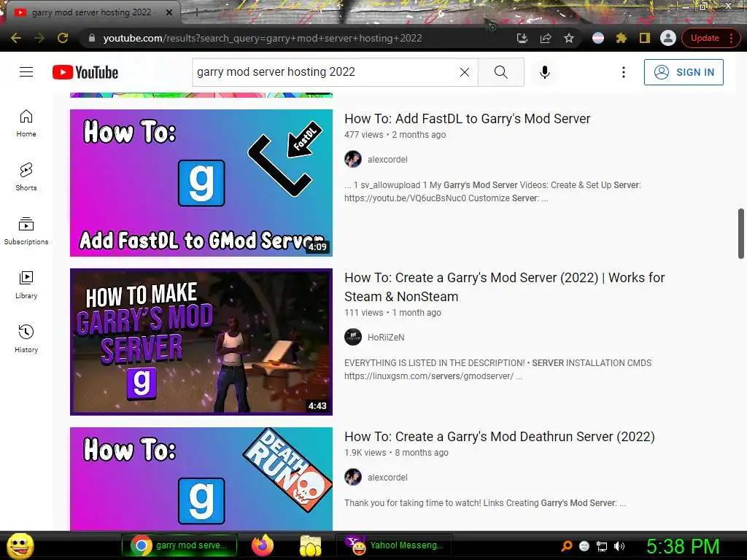Viewport: 747px width, 560px height.
Task: Open a new browser tab
Action: 196,12
